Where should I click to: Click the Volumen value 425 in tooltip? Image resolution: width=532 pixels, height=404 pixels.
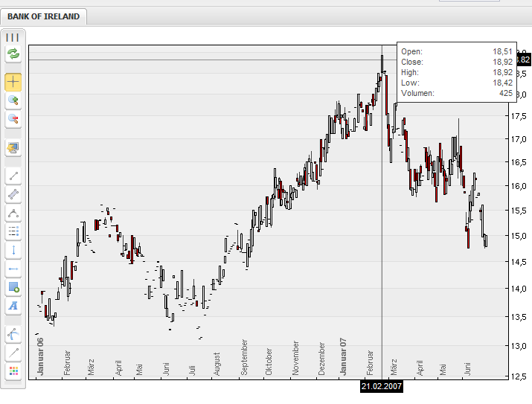pyautogui.click(x=506, y=93)
